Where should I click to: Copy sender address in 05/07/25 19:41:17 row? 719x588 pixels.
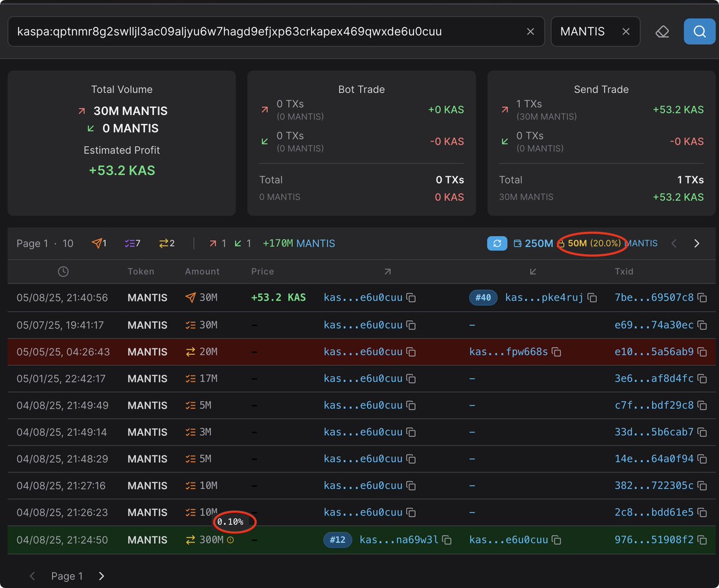pos(411,325)
